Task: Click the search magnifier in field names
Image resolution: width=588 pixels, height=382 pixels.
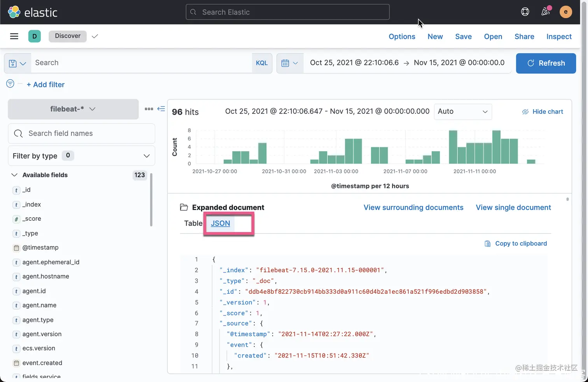Action: click(18, 134)
